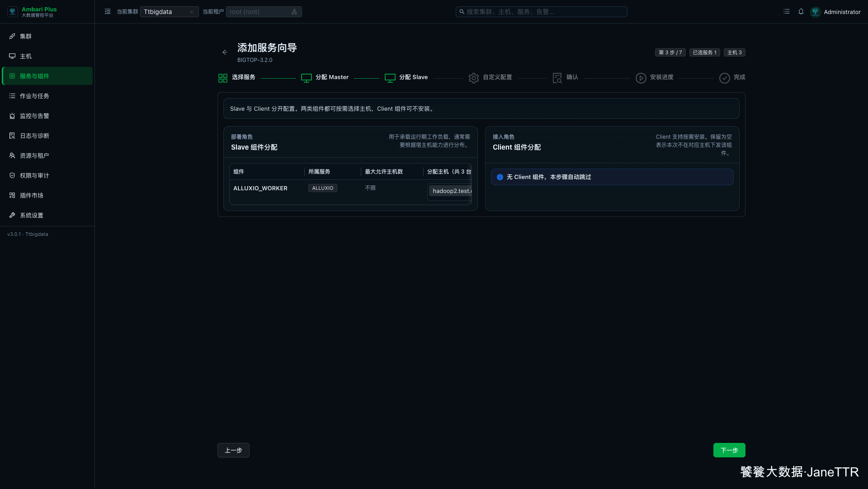Click the 分配主机 column header
The width and height of the screenshot is (868, 489).
(x=449, y=172)
